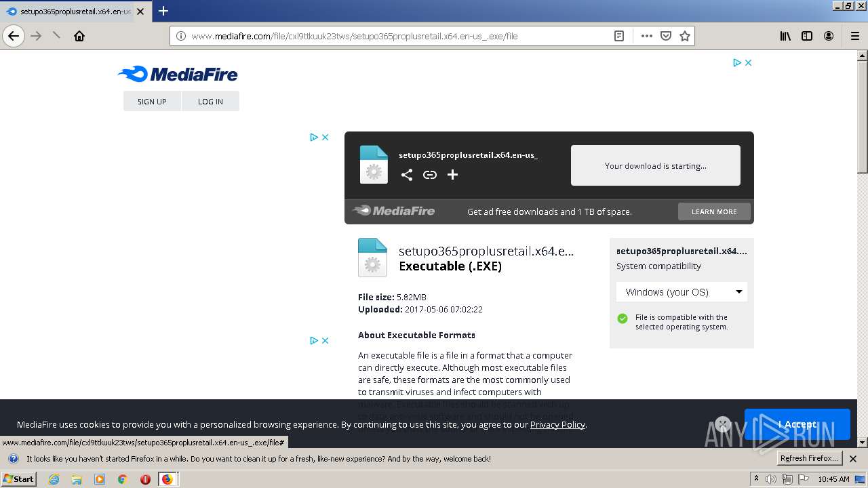The height and width of the screenshot is (488, 868).
Task: Open the page actions three-dot menu
Action: coord(647,36)
